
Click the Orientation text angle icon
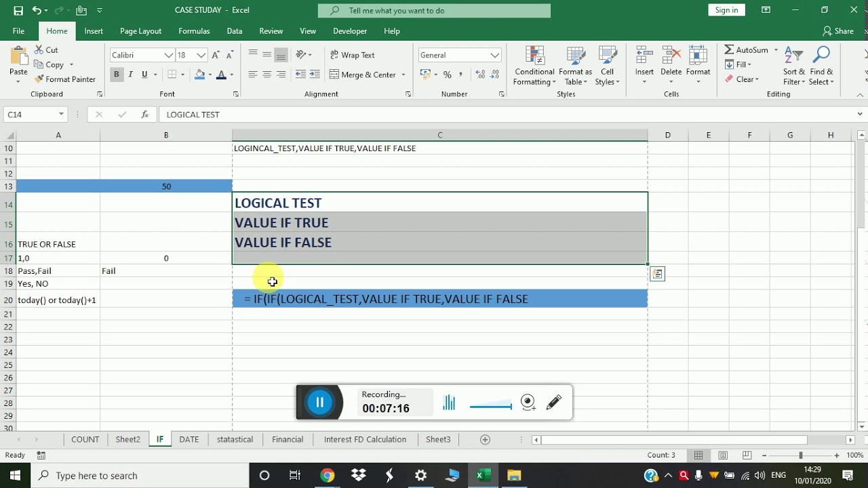click(x=301, y=55)
